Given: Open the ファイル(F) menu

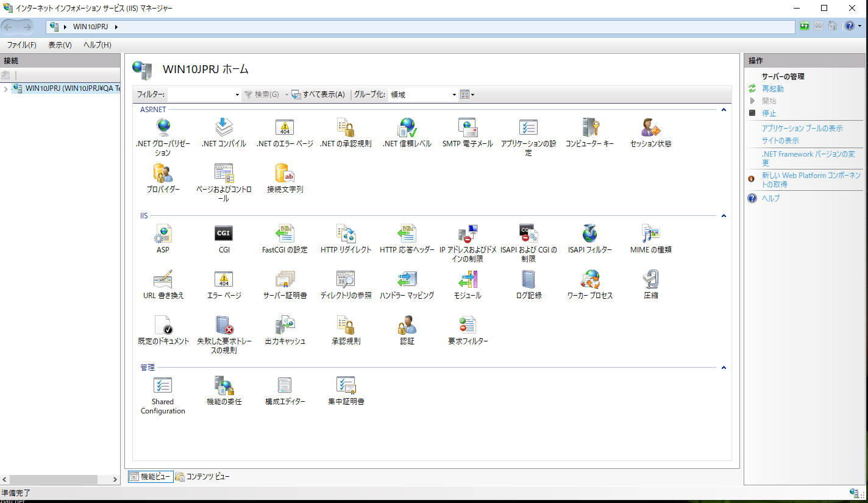Looking at the screenshot, I should pos(21,45).
